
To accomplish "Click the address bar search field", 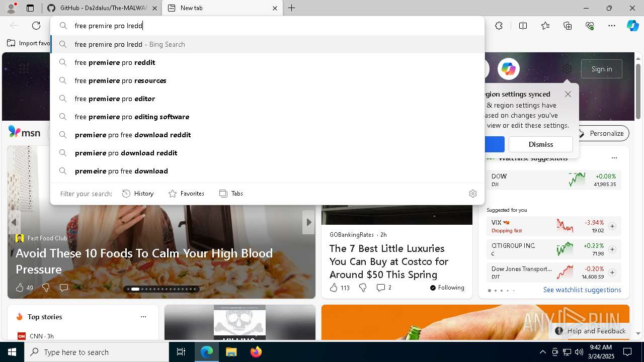I will [267, 26].
